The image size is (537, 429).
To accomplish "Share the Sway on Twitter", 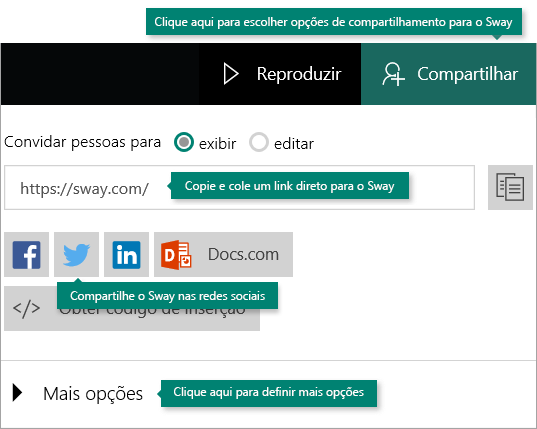I will (76, 254).
